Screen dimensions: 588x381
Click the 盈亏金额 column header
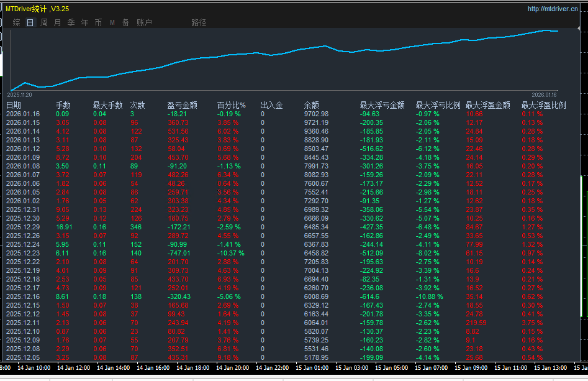click(x=183, y=105)
